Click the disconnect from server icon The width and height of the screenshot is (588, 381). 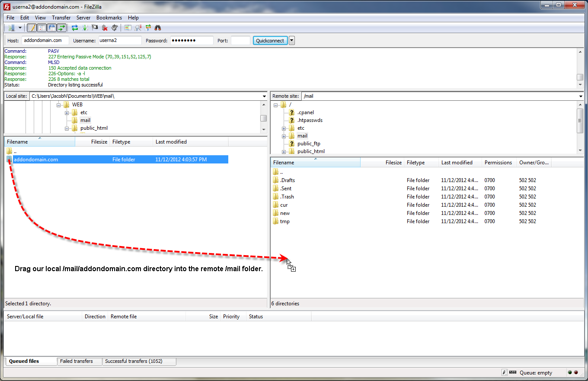105,28
